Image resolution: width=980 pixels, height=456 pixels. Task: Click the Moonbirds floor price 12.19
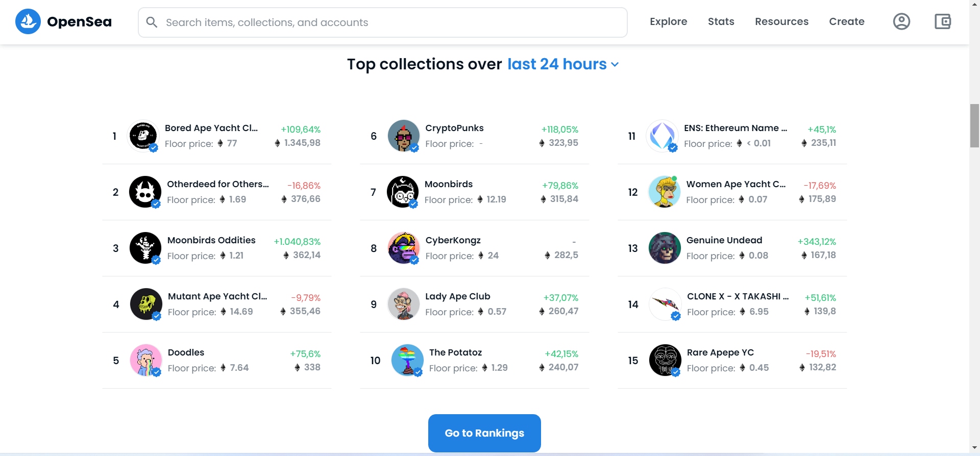pos(496,199)
